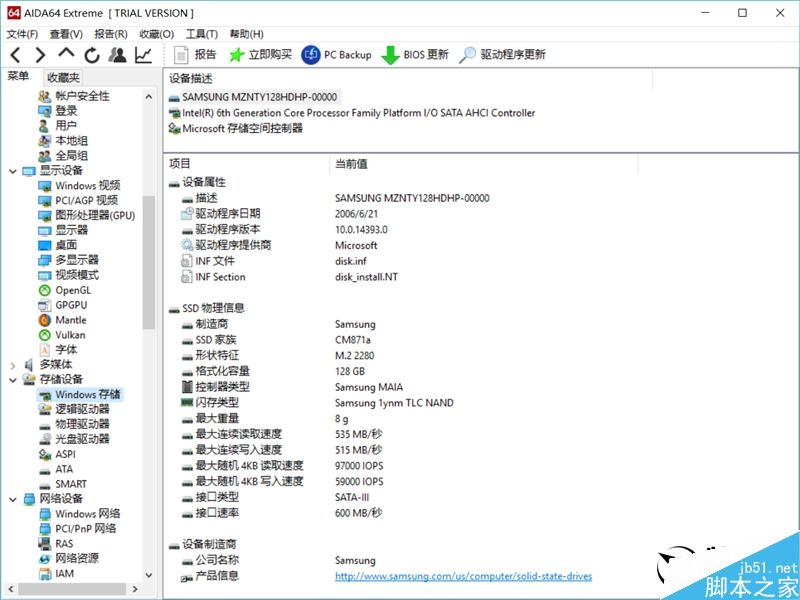Click the tree panel horizontal scrollbar
800x600 pixels.
click(71, 589)
